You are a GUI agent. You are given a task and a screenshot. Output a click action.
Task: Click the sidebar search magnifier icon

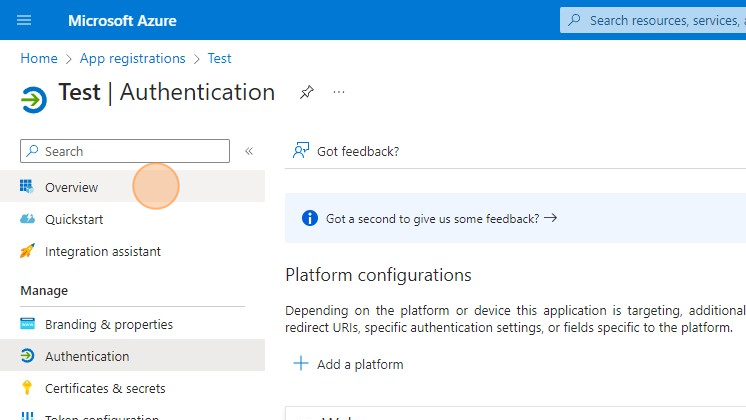(x=32, y=151)
